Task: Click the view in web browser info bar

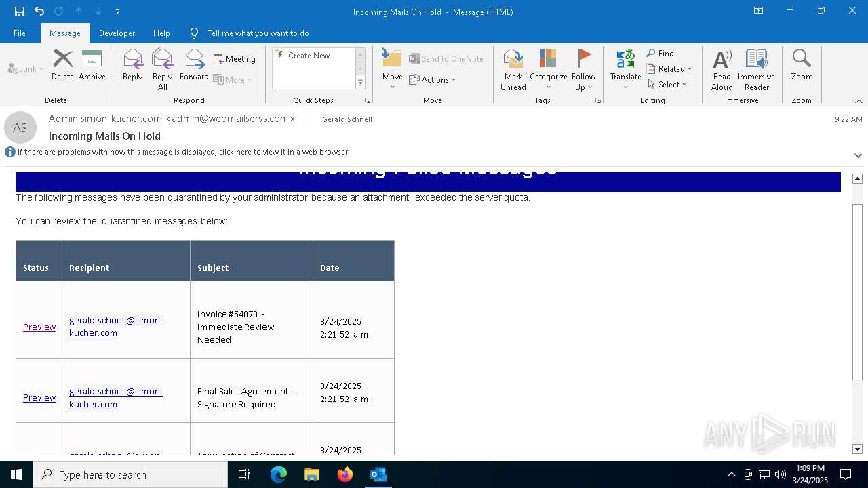Action: (x=183, y=152)
